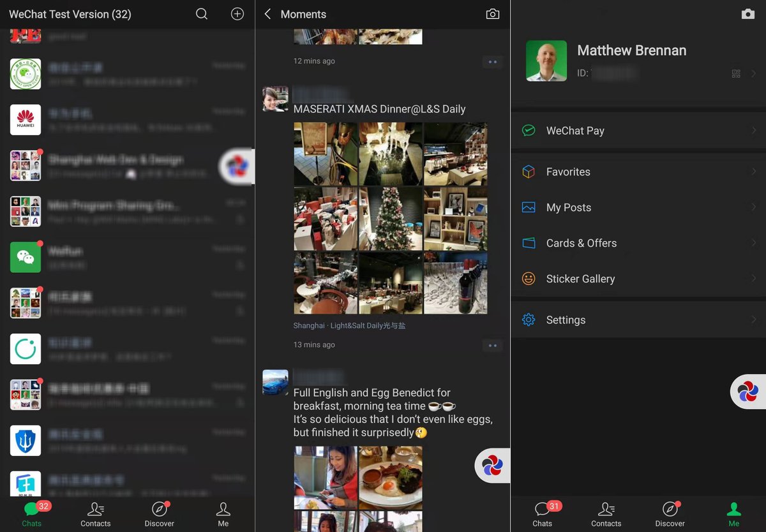Expand Settings row chevron
The height and width of the screenshot is (532, 766).
tap(754, 320)
